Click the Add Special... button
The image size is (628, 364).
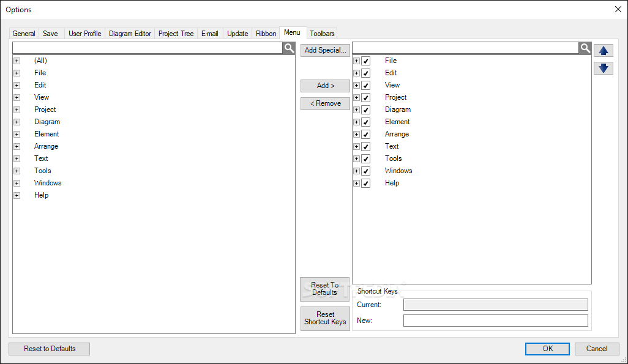pyautogui.click(x=325, y=50)
